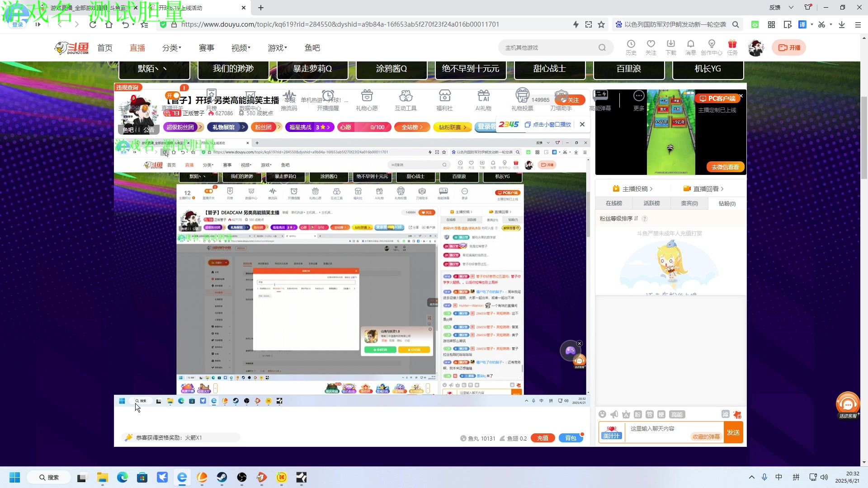Screen dimensions: 868x488
Task: Switch to the 活跃榜 tab
Action: point(651,203)
